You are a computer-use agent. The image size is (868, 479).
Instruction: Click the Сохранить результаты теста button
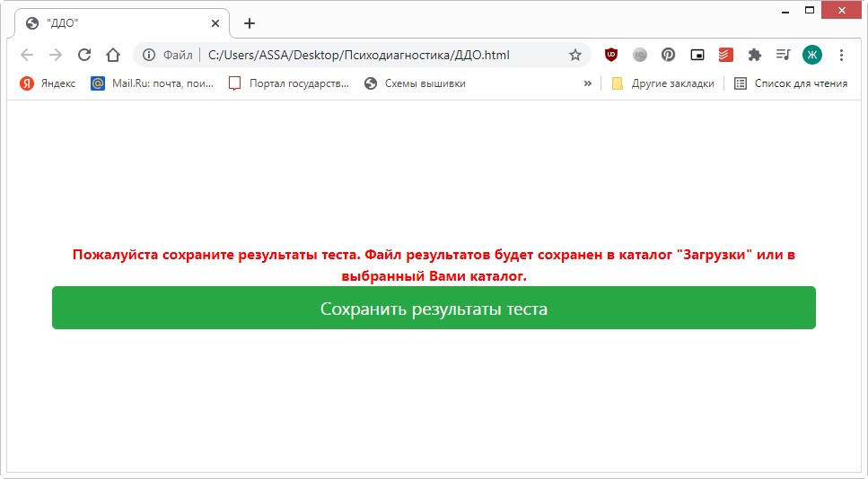(x=434, y=309)
